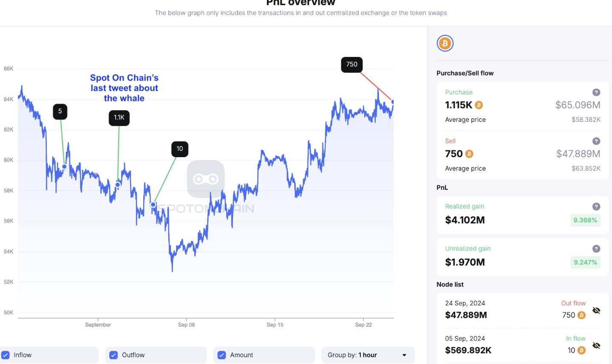Click Bitcoin coin icon beside Sell 750
The width and height of the screenshot is (612, 364).
click(x=469, y=154)
